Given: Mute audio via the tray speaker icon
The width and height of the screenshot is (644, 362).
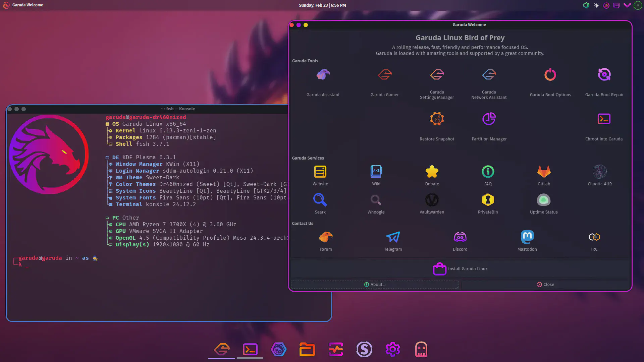Looking at the screenshot, I should (586, 5).
